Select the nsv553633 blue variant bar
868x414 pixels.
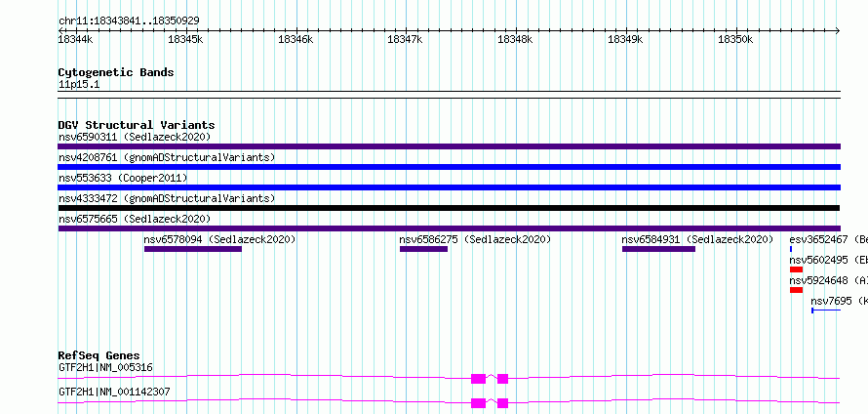449,187
